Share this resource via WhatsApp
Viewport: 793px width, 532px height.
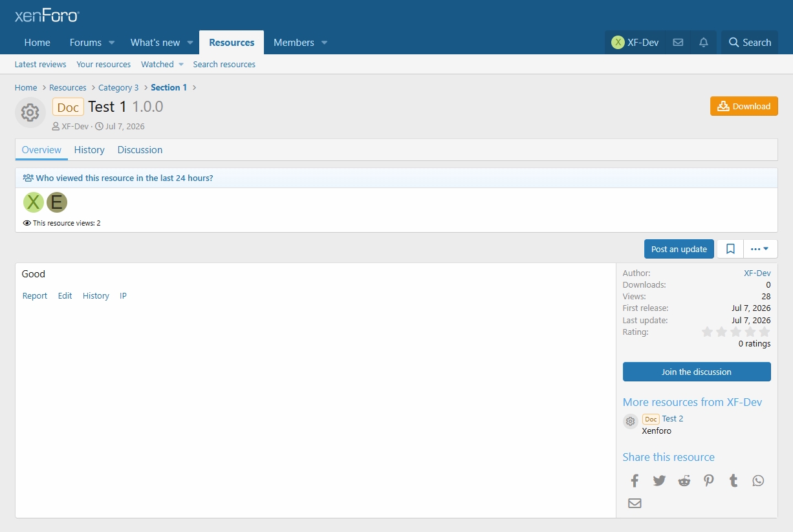(x=758, y=480)
